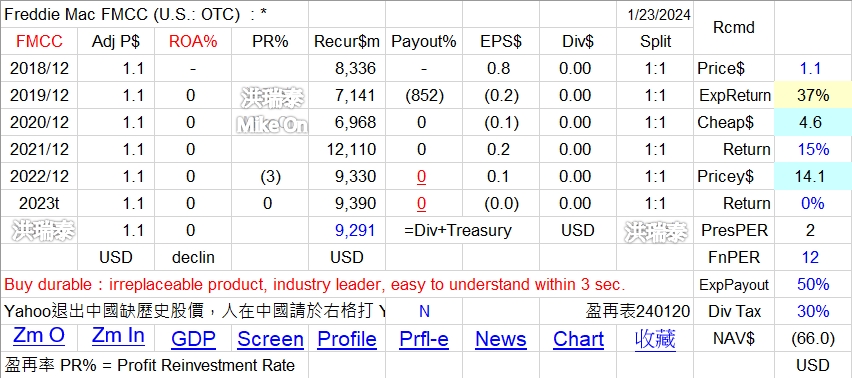Screen dimensions: 852x378
Task: Select the Yahoo退出中國 notice cell
Action: coord(194,311)
